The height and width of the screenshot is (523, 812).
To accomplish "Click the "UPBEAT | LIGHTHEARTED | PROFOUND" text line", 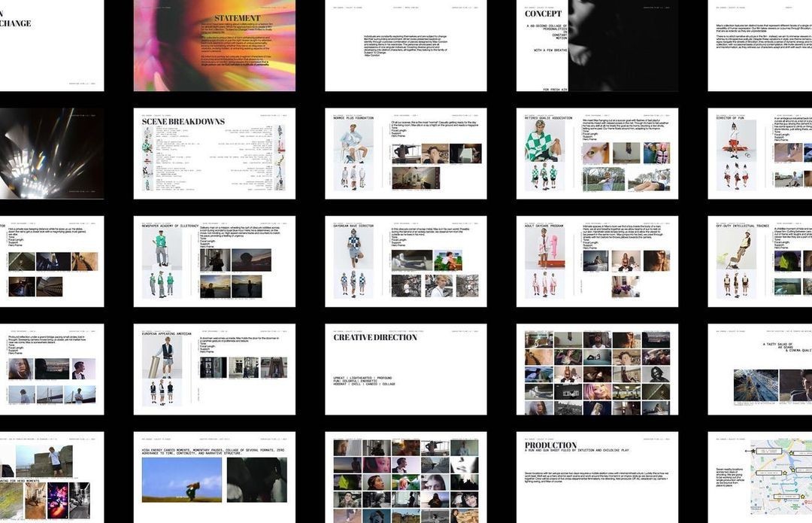I will coord(362,378).
